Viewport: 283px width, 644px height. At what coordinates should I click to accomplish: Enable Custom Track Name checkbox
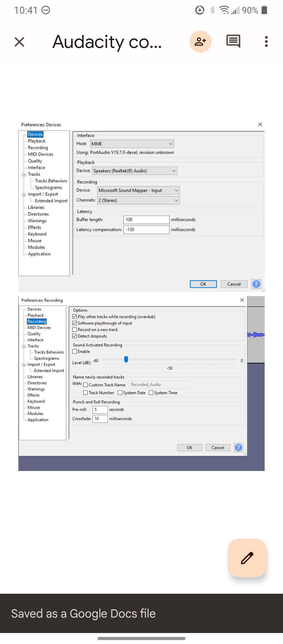85,385
